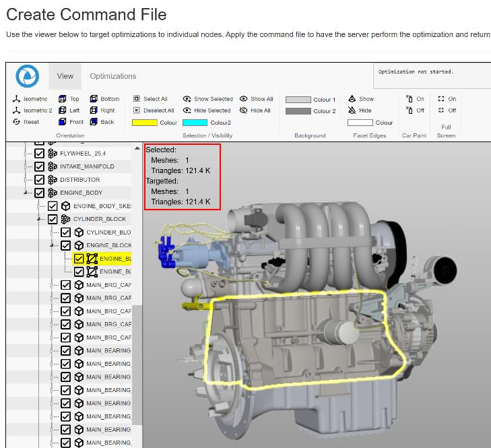Toggle the ENGINE_BLOCK checkbox

pos(65,246)
